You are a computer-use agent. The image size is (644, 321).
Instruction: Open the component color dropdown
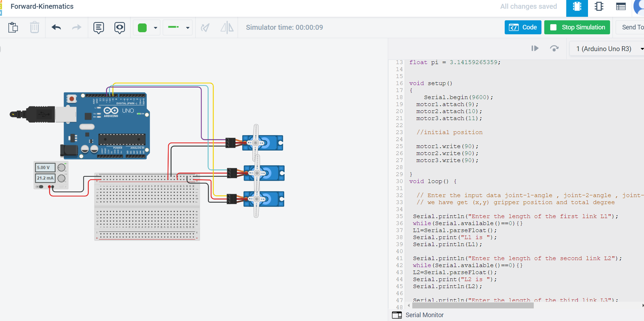click(x=155, y=27)
